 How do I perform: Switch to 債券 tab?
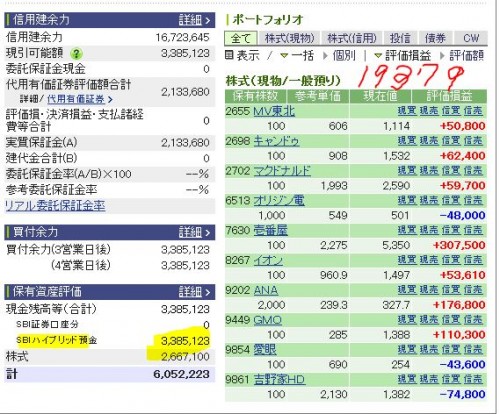tap(435, 38)
